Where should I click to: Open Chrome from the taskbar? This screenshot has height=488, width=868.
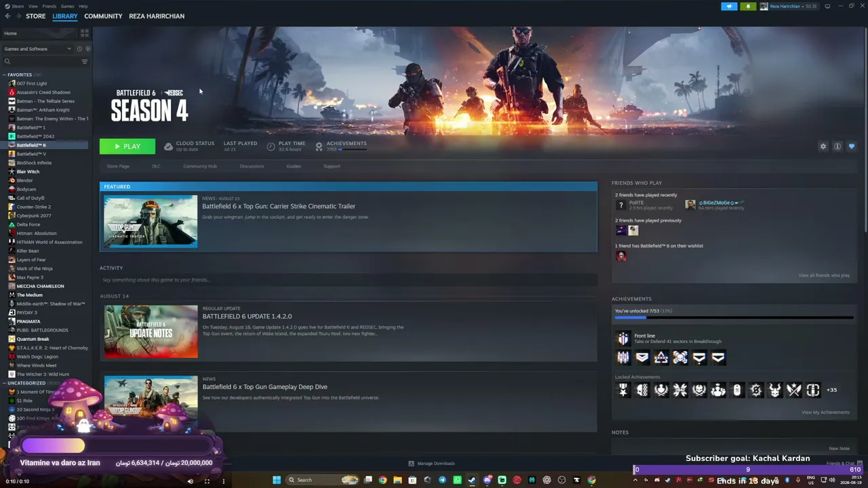tap(383, 480)
